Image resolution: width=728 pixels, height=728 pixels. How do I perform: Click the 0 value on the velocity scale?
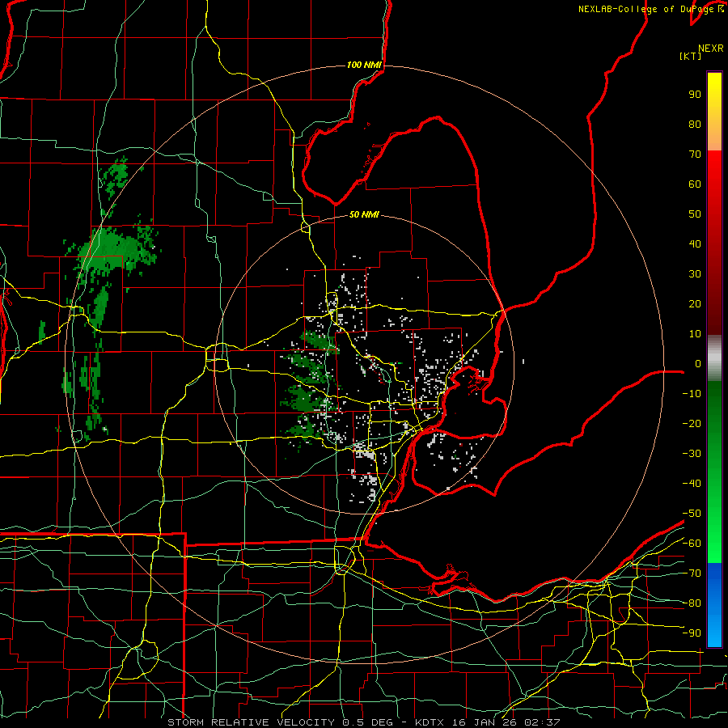[698, 363]
